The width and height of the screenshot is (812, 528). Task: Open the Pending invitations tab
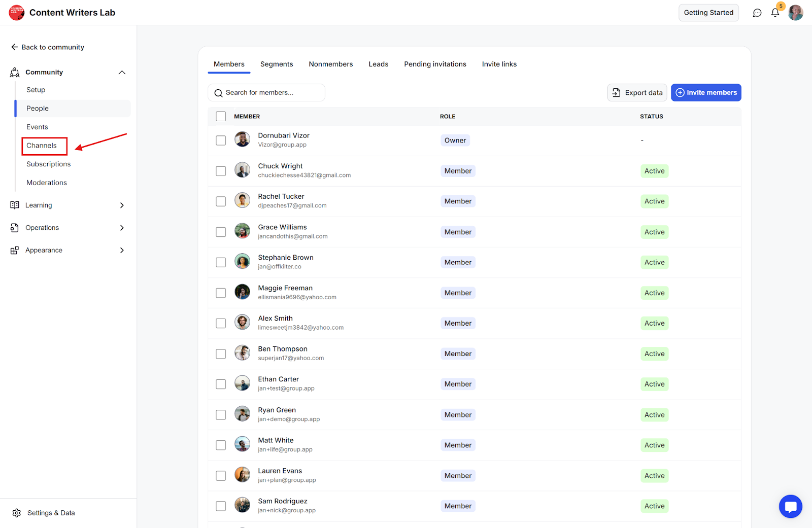435,64
